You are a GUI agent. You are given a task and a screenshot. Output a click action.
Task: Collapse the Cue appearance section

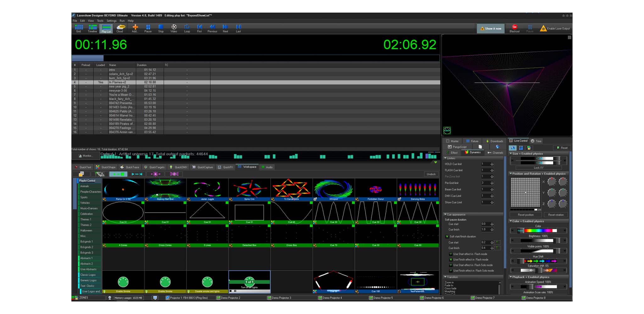445,214
